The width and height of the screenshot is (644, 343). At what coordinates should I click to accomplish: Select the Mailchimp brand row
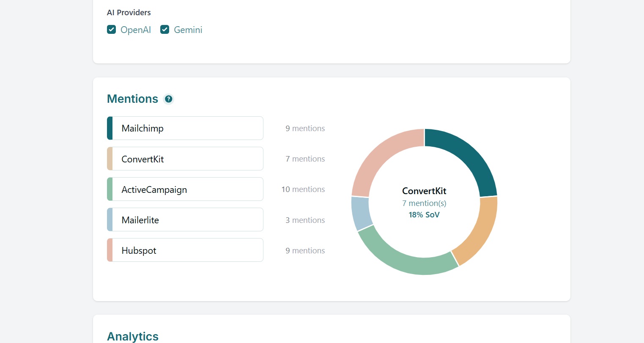[x=185, y=128]
